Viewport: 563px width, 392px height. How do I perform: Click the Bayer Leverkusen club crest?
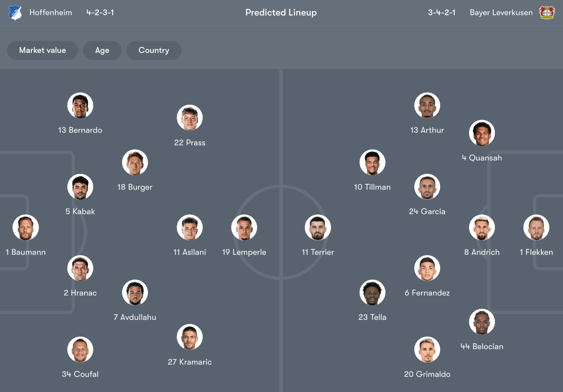(x=547, y=12)
